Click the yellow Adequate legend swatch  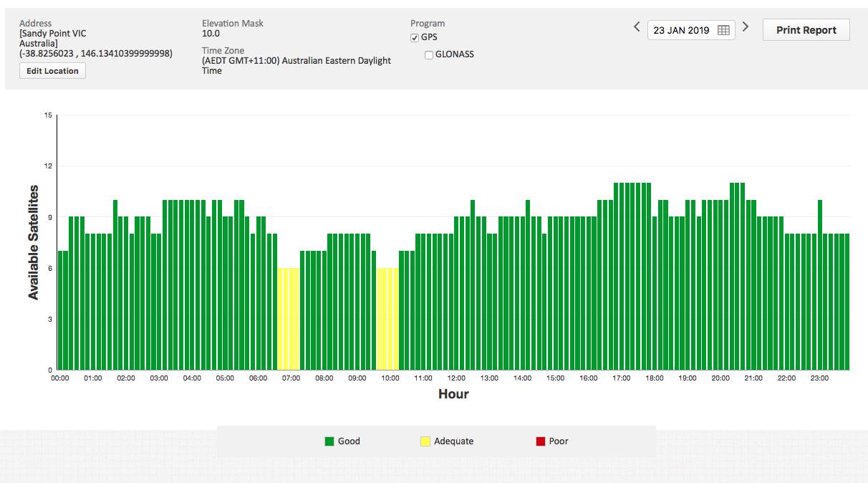(425, 441)
